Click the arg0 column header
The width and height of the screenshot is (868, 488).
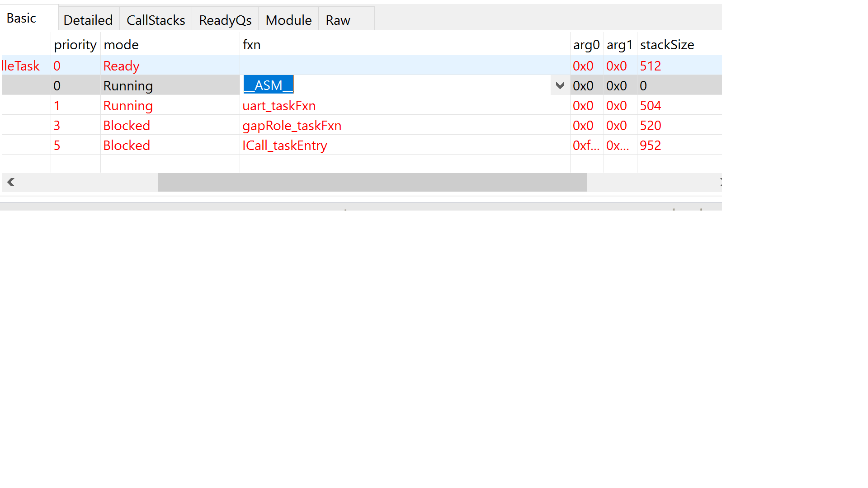586,45
